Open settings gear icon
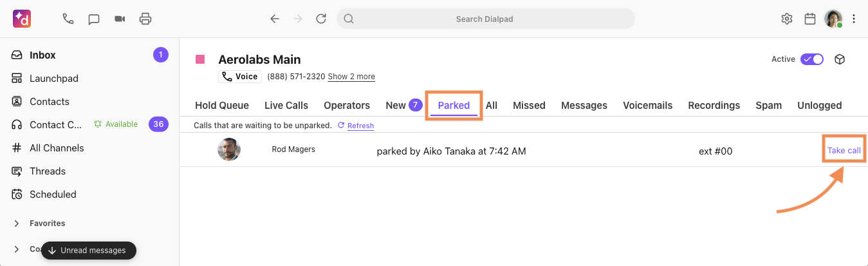 [786, 19]
